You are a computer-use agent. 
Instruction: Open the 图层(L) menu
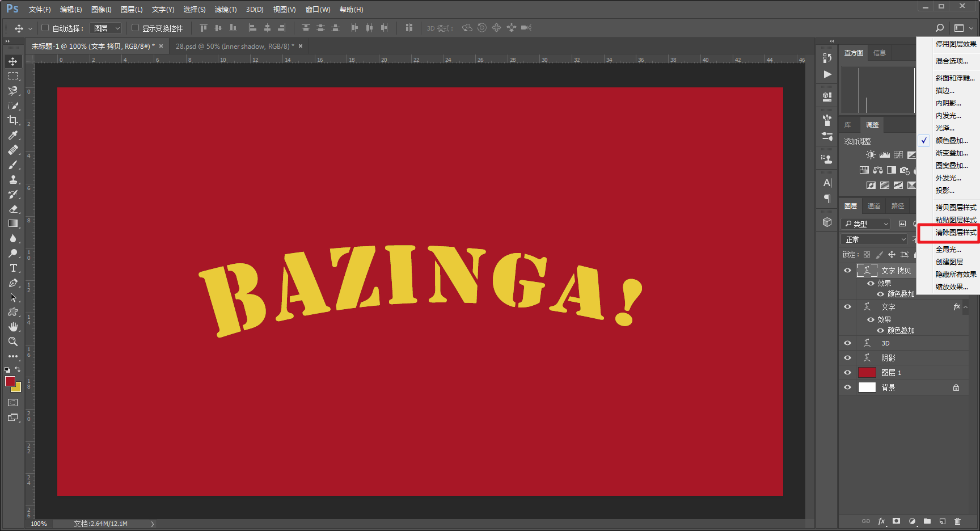coord(132,10)
